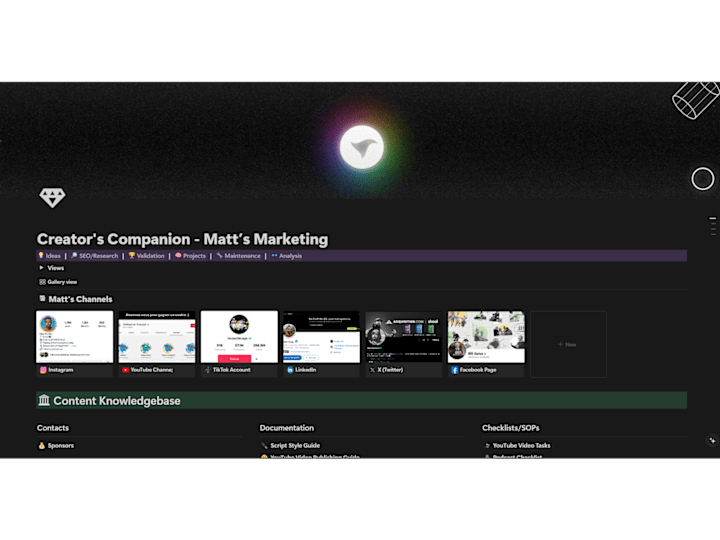Add a new gallery card
Image resolution: width=720 pixels, height=540 pixels.
568,344
